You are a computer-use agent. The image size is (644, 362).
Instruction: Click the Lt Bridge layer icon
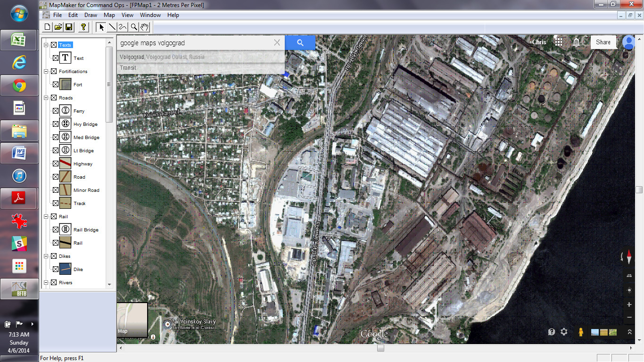(x=65, y=150)
